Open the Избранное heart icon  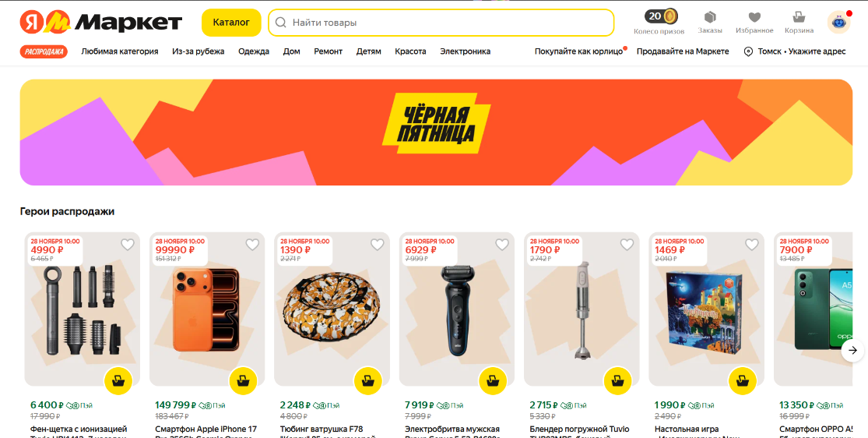(x=754, y=18)
